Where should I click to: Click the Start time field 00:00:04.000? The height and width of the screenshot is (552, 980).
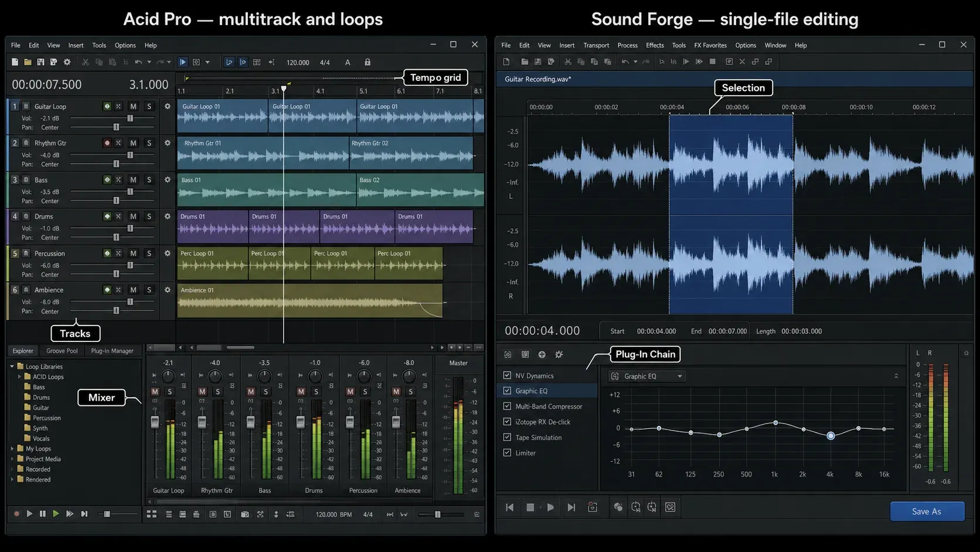coord(656,331)
